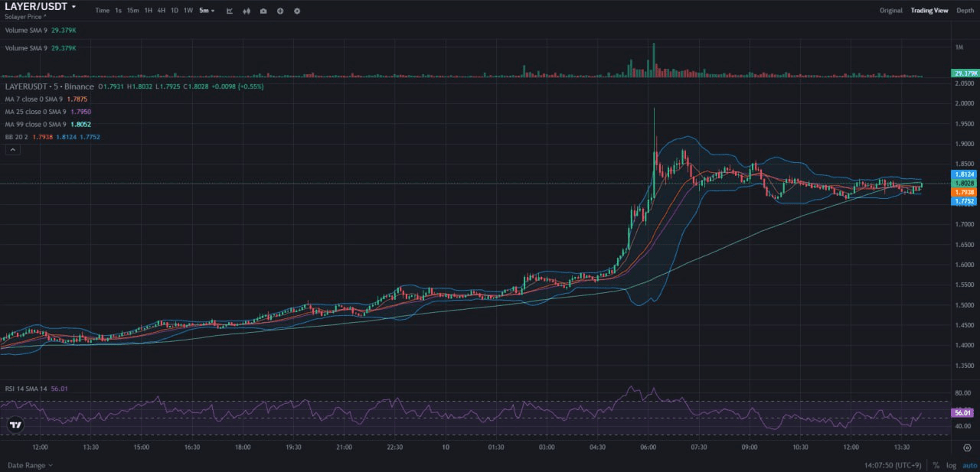
Task: Click the 06:00 time axis label
Action: 648,447
